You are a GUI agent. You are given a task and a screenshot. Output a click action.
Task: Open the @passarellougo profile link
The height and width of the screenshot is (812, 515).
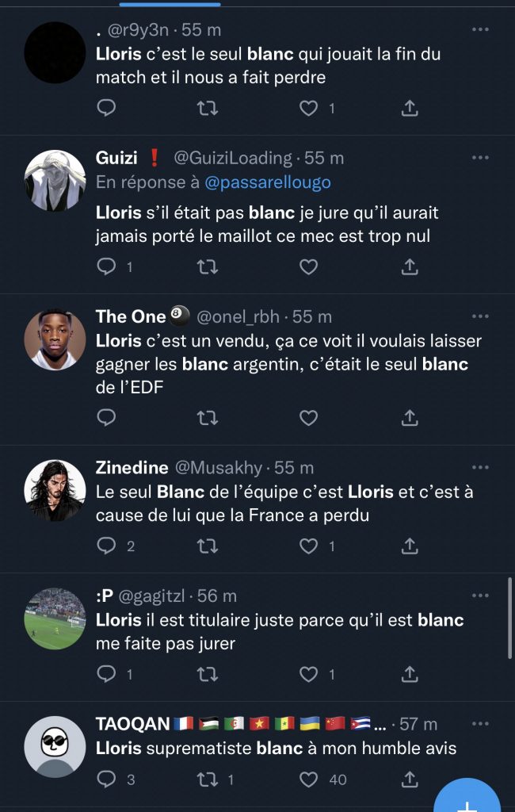(x=268, y=182)
